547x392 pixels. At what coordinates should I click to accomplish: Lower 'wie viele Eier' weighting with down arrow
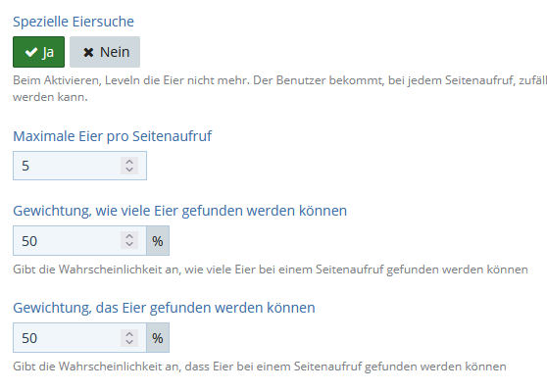click(x=129, y=244)
